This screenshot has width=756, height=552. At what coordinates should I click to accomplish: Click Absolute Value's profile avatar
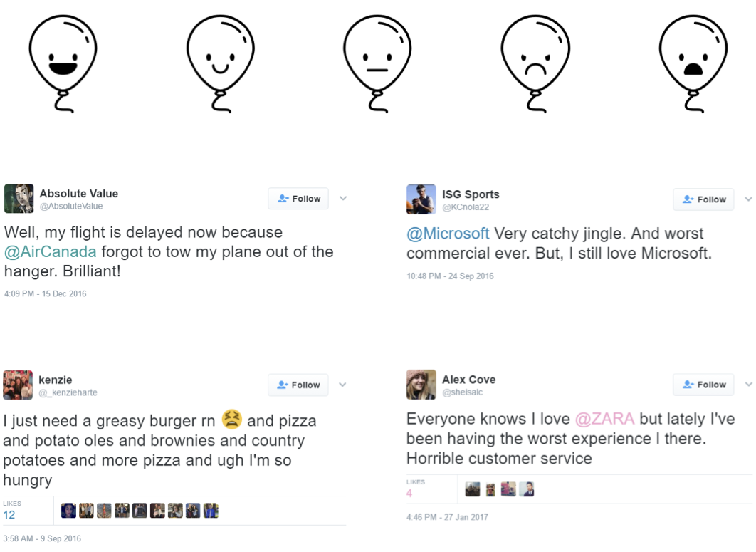pyautogui.click(x=19, y=199)
